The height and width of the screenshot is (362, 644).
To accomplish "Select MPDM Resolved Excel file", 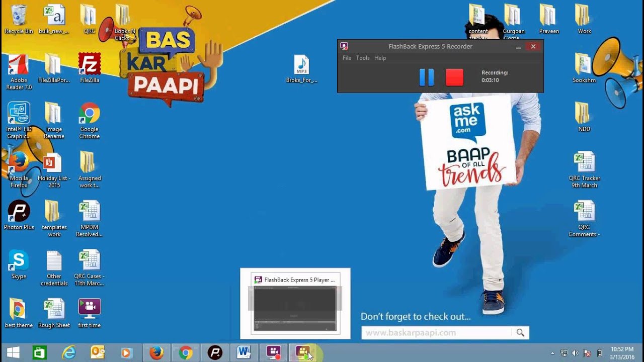I will [x=89, y=219].
